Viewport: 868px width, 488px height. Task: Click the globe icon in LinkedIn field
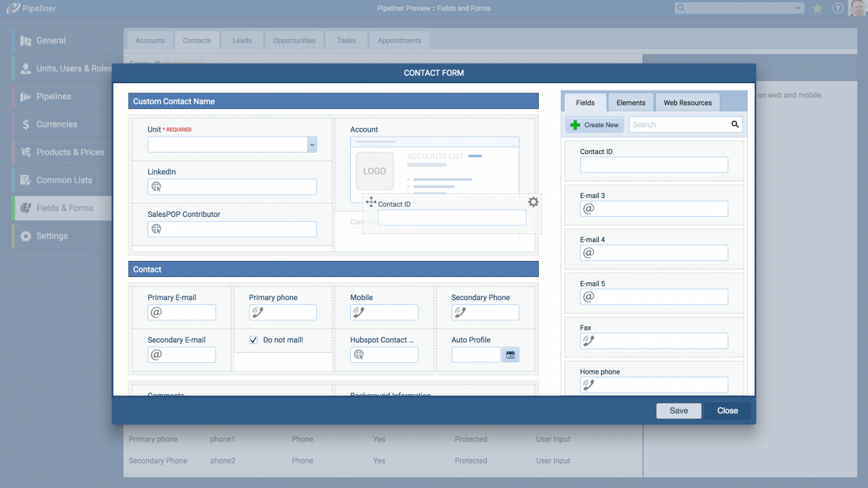155,187
